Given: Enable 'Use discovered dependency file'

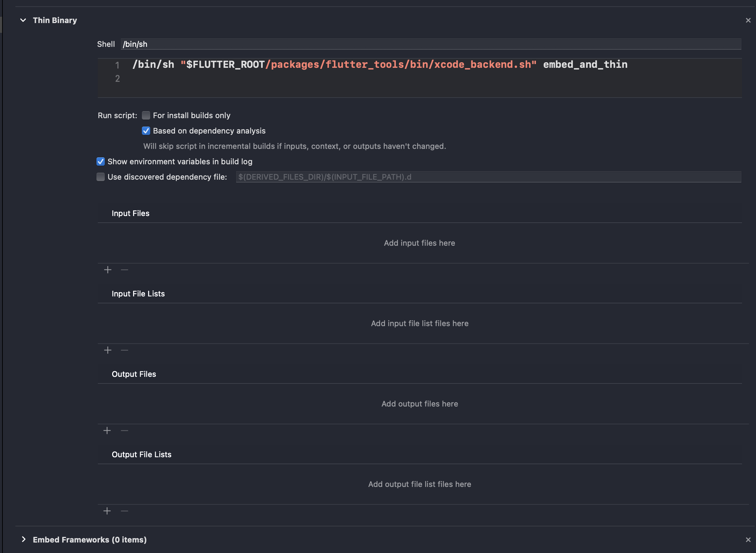Looking at the screenshot, I should [100, 177].
